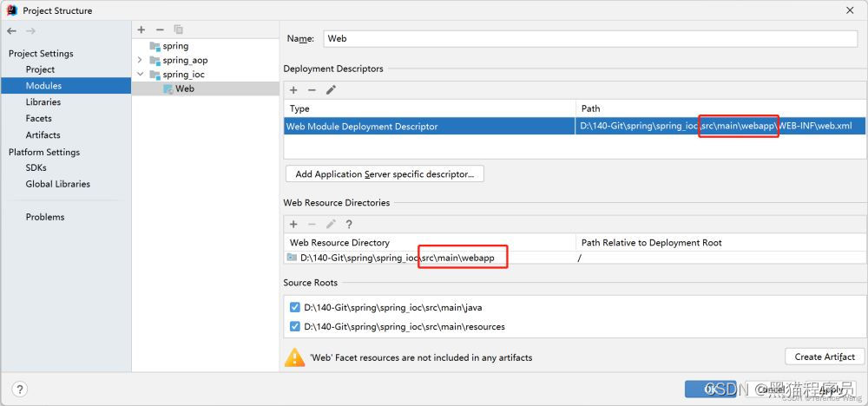This screenshot has height=406, width=868.
Task: Open the SDKs platform settings
Action: (x=36, y=167)
